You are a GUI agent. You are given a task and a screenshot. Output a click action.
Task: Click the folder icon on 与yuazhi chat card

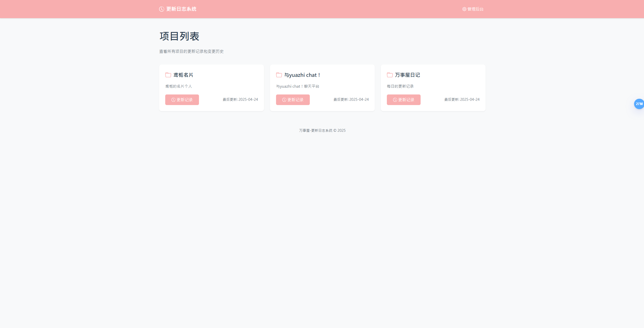click(279, 75)
